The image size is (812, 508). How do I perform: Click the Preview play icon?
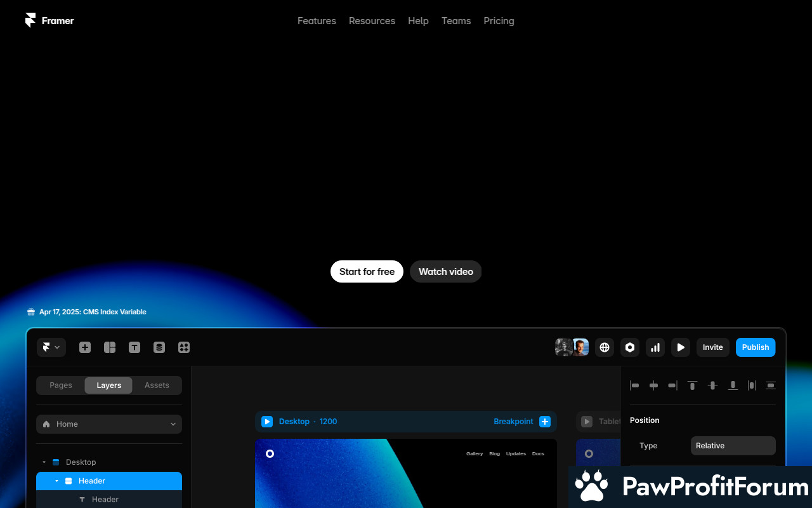(681, 347)
